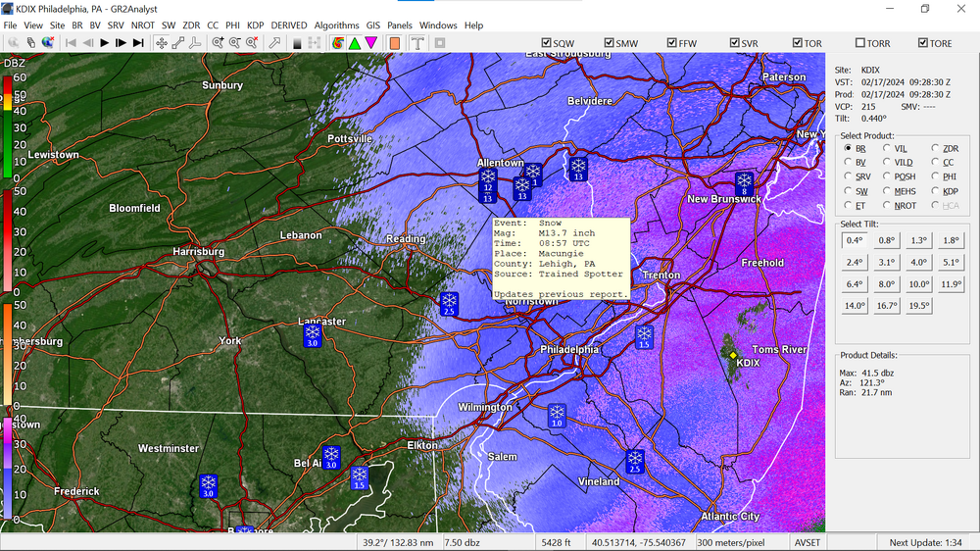
Task: Select the SRV product radio button
Action: click(x=848, y=176)
